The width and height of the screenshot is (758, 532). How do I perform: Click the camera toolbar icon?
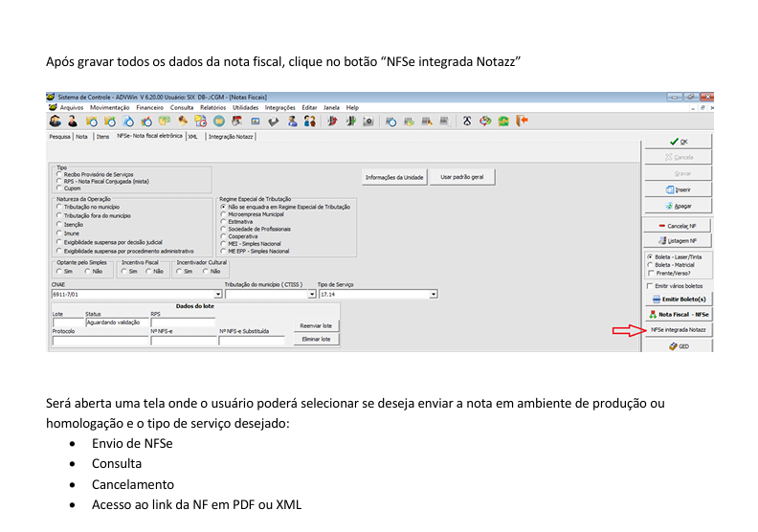[368, 121]
